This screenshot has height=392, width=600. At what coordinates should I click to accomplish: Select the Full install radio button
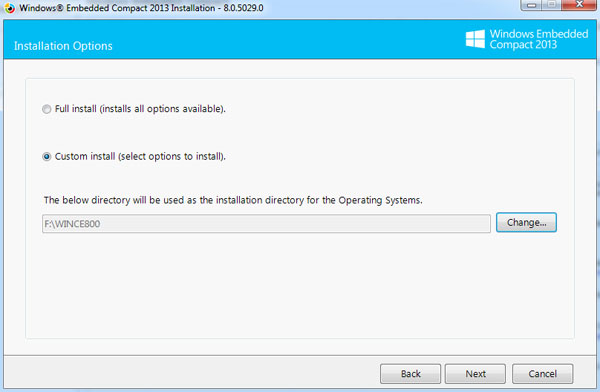coord(46,109)
